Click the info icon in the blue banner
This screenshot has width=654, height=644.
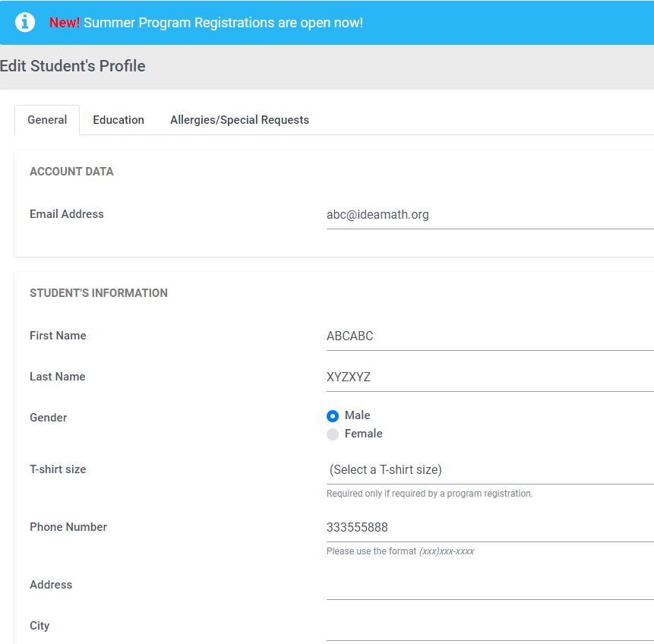pos(25,22)
